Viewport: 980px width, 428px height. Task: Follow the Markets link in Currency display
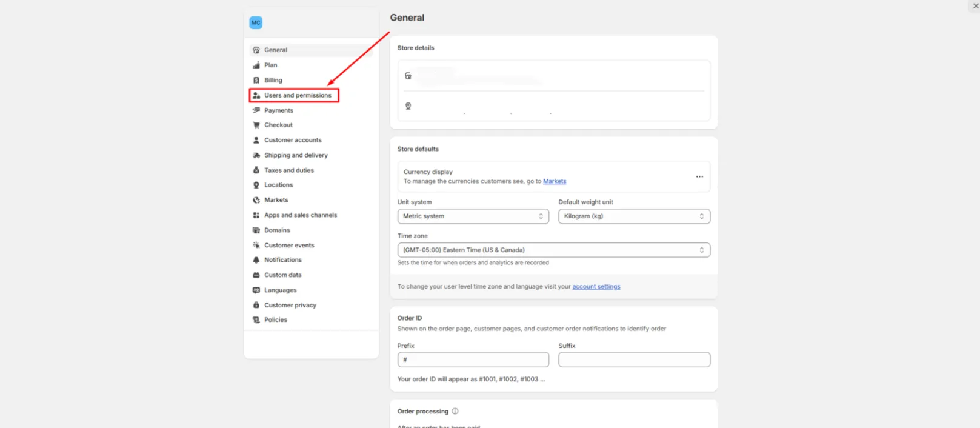[x=555, y=181]
